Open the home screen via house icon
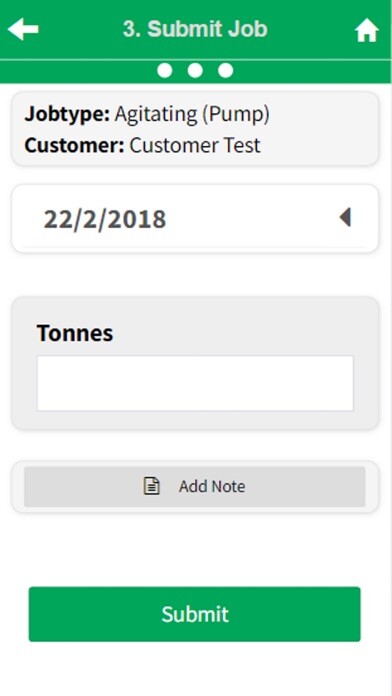392x696 pixels. 367,31
